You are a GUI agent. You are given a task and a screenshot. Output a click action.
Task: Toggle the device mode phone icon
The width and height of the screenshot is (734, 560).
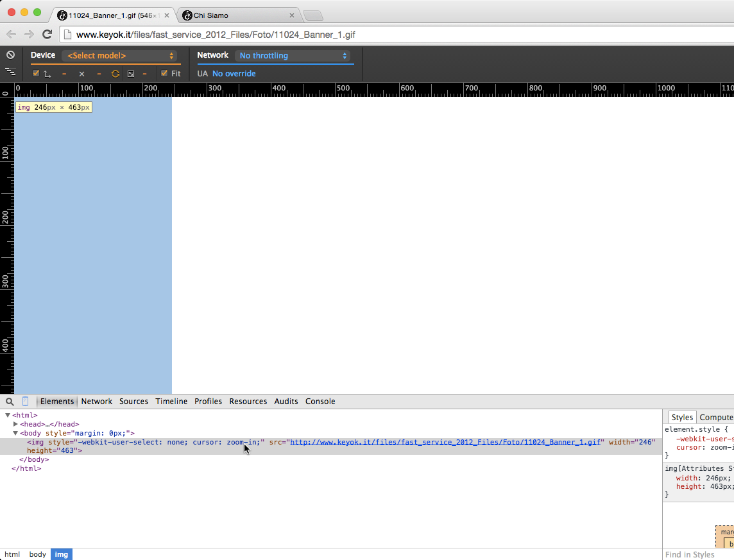pos(25,402)
